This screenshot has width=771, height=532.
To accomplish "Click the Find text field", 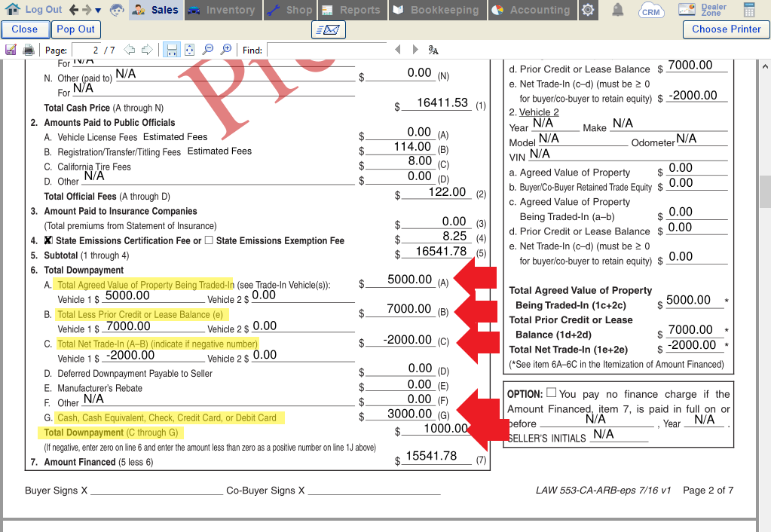I will pos(326,50).
